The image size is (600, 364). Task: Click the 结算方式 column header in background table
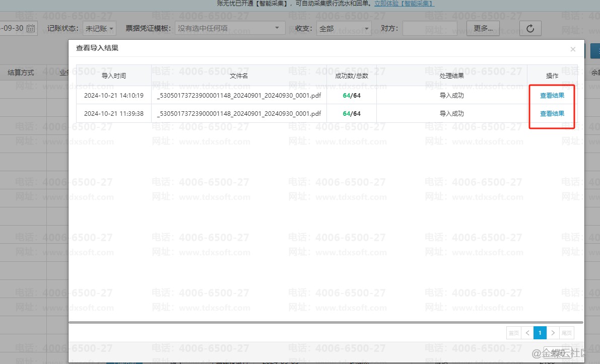21,73
